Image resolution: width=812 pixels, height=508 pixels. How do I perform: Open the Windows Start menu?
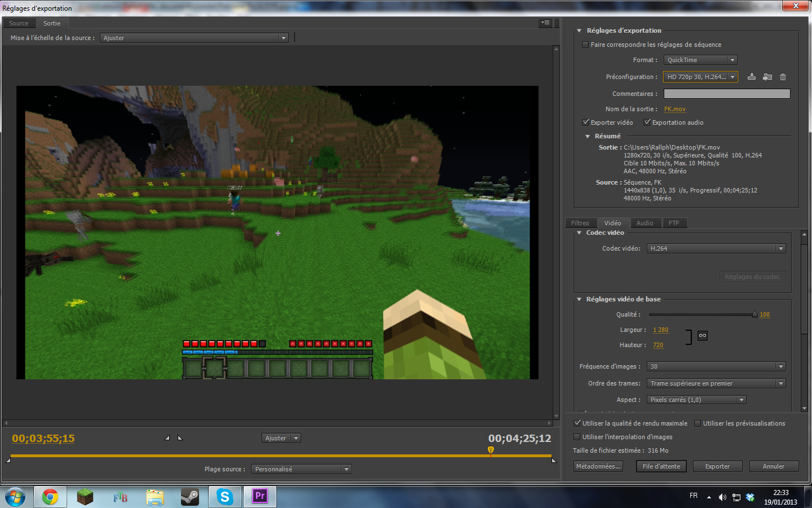(15, 497)
